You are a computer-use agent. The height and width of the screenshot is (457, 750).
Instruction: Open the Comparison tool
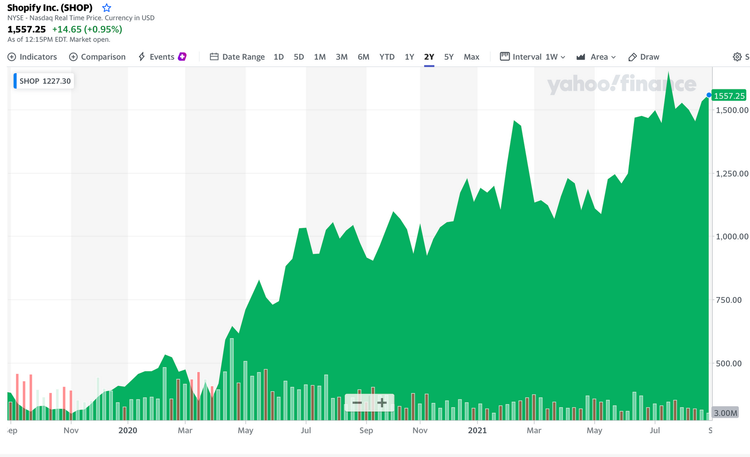click(x=97, y=57)
